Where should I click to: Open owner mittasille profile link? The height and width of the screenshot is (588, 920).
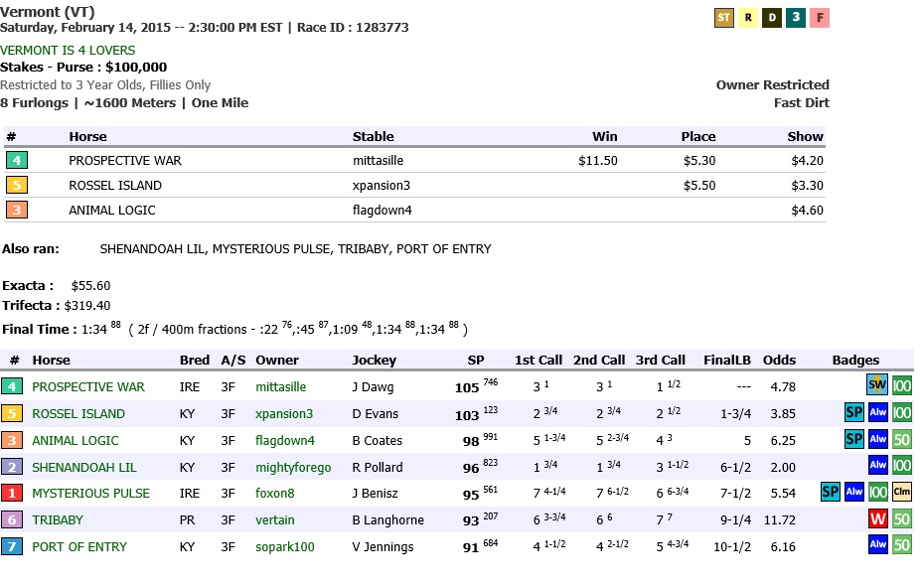pos(281,387)
